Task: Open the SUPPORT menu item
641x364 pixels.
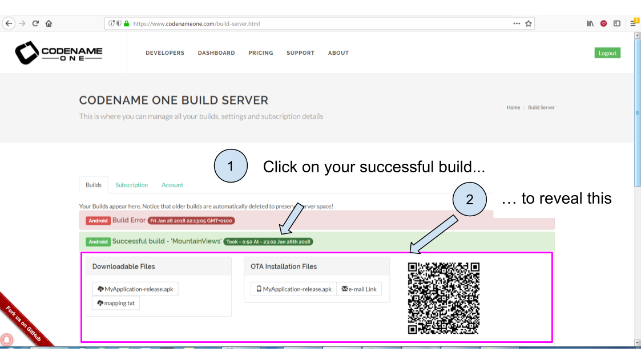Action: point(300,53)
